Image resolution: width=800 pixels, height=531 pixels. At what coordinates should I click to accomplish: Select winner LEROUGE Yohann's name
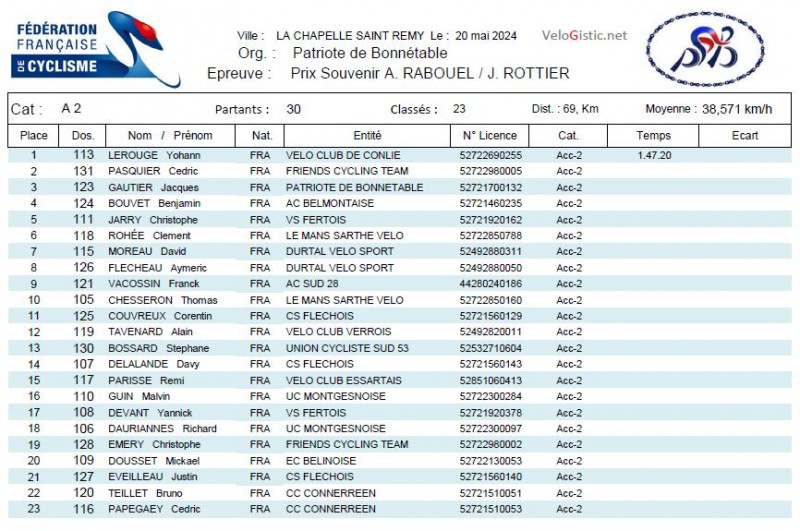[x=154, y=155]
